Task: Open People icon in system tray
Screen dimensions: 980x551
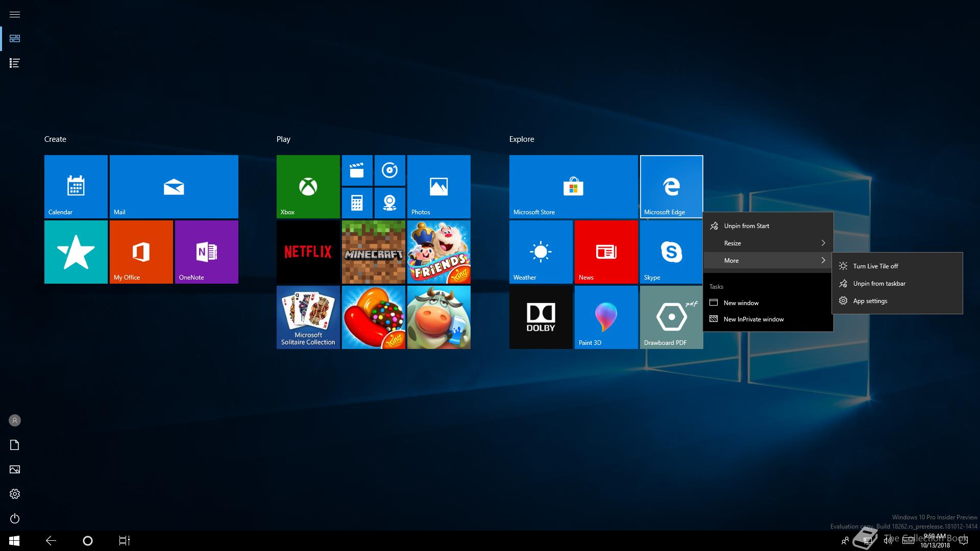Action: (845, 541)
